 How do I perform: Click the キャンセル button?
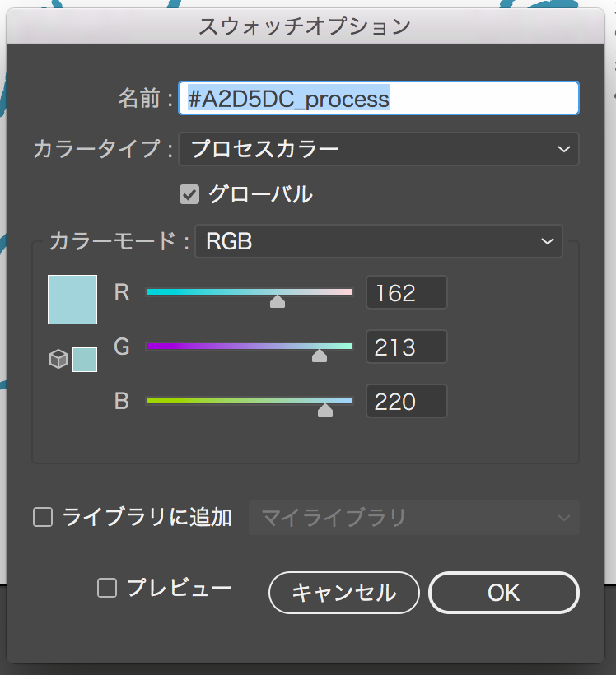343,593
